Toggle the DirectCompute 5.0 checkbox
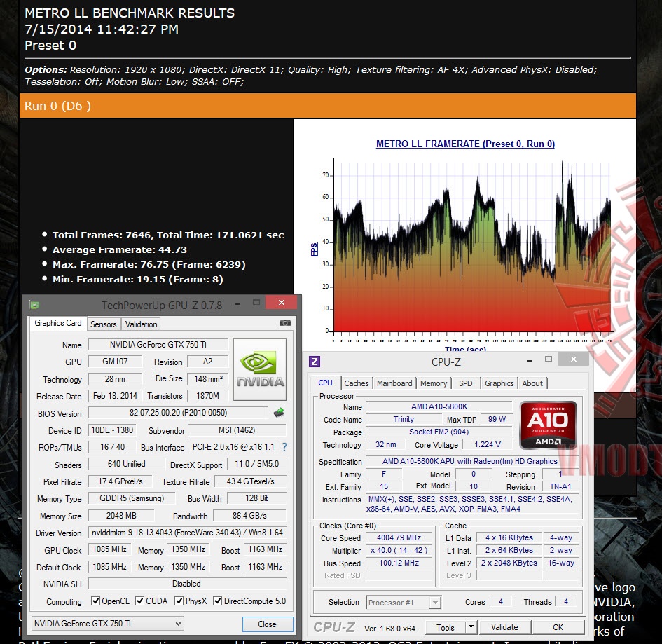Screen dimensions: 662x644 coord(217,601)
